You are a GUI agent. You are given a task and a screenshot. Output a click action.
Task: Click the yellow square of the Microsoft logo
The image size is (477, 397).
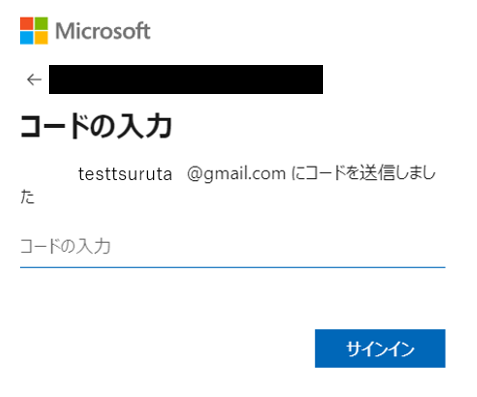click(41, 38)
